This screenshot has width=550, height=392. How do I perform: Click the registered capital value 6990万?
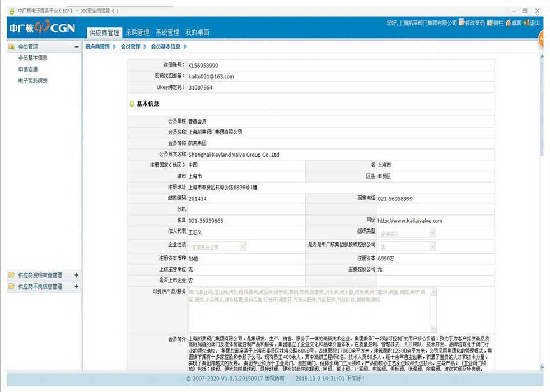[386, 258]
